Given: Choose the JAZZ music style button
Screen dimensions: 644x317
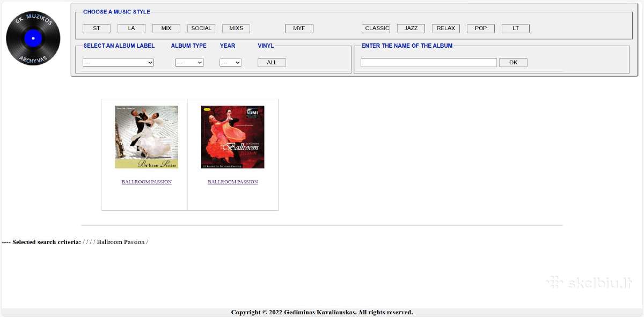Looking at the screenshot, I should click(411, 28).
